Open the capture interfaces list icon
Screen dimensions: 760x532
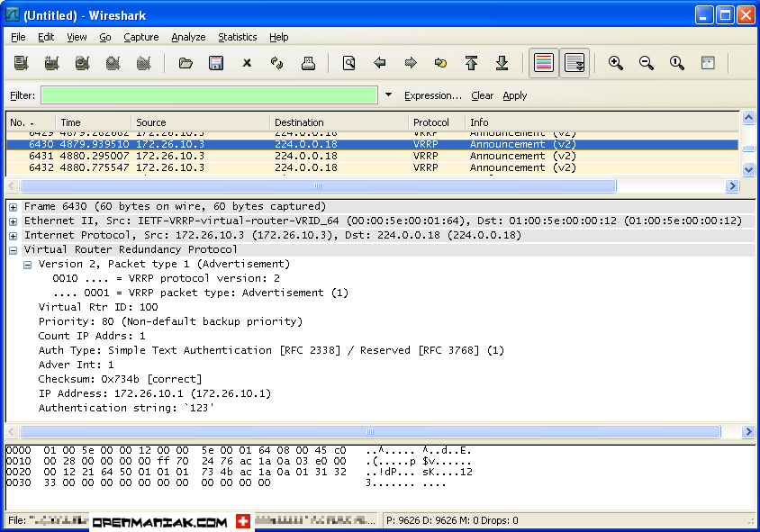pos(21,63)
